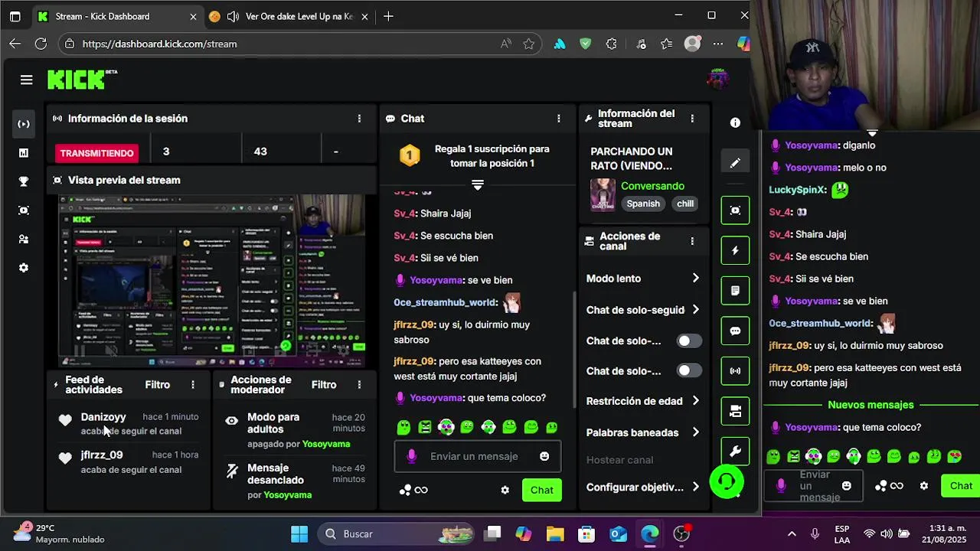Open Información del stream panel three-dot menu

coord(692,119)
